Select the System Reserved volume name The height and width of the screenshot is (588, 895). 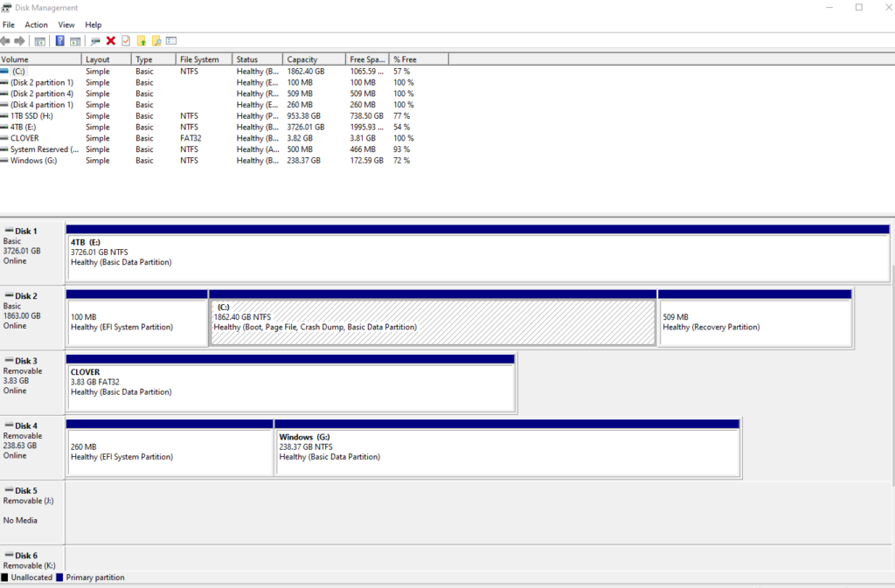(45, 149)
